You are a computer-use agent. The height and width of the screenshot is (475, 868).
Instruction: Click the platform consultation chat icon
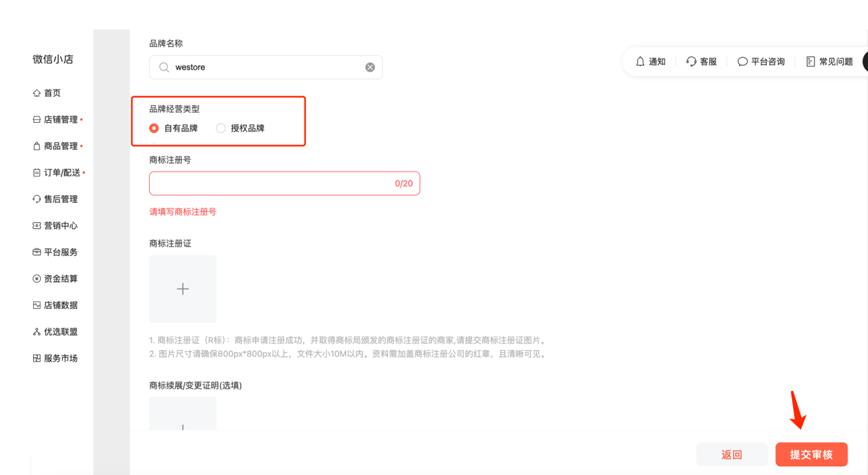point(743,62)
